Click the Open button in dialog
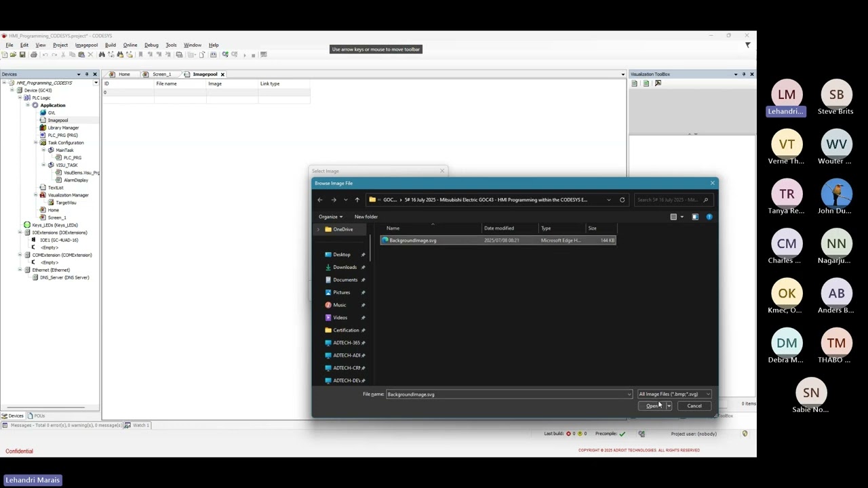The height and width of the screenshot is (488, 868). [x=652, y=406]
